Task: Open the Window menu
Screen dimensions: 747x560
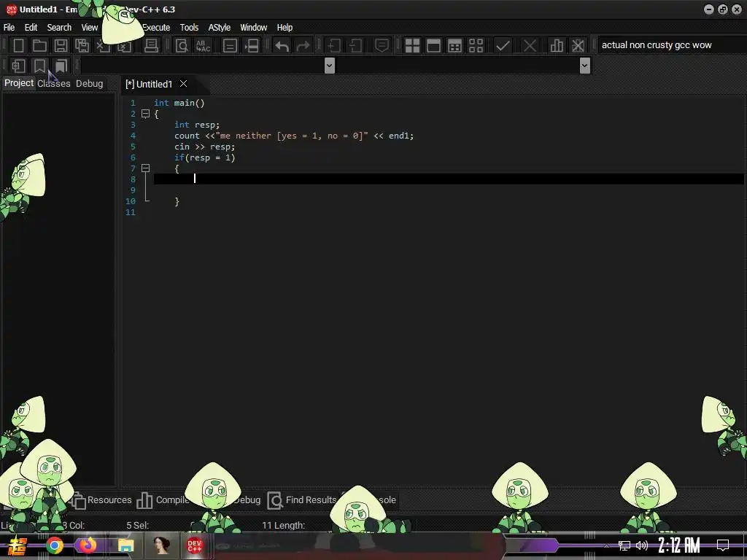Action: coord(253,28)
